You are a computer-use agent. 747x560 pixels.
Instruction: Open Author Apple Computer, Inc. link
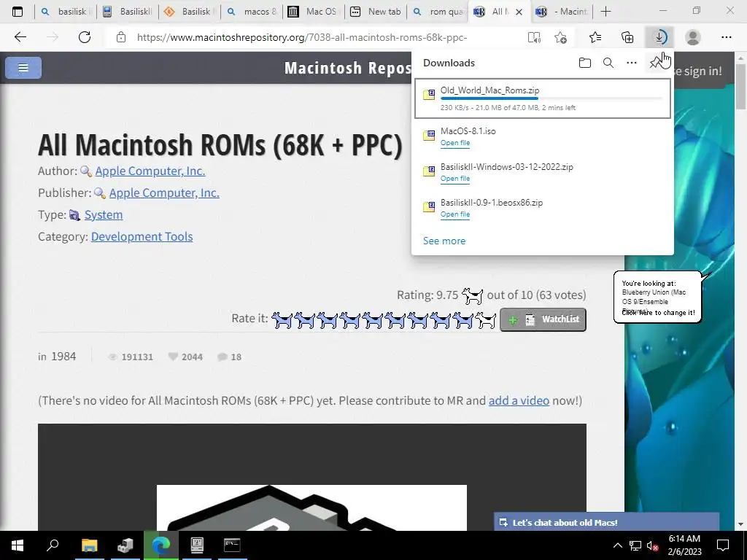pos(150,171)
